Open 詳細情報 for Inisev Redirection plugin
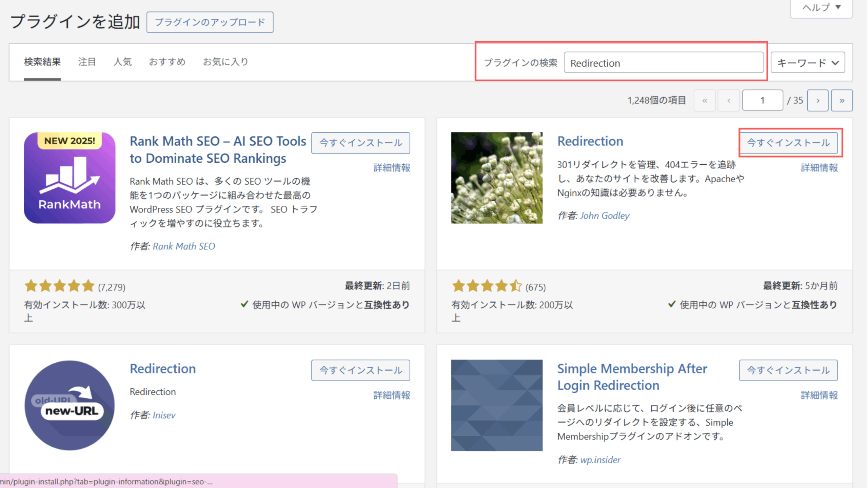The image size is (868, 488). (392, 395)
